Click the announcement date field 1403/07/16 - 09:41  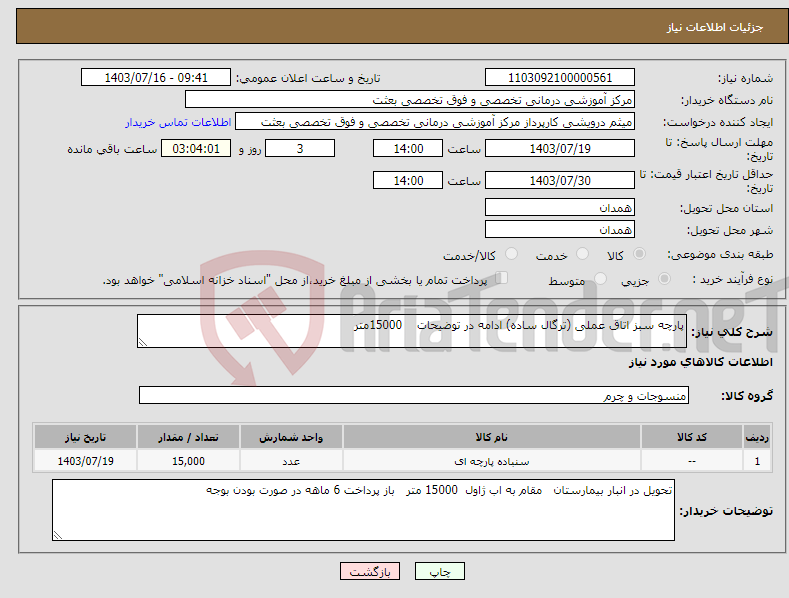pyautogui.click(x=156, y=78)
